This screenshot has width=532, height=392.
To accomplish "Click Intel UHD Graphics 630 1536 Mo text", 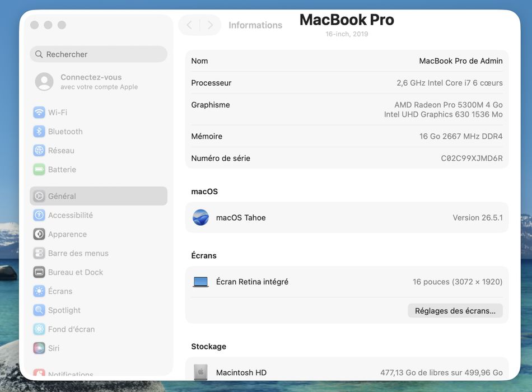I will [443, 114].
